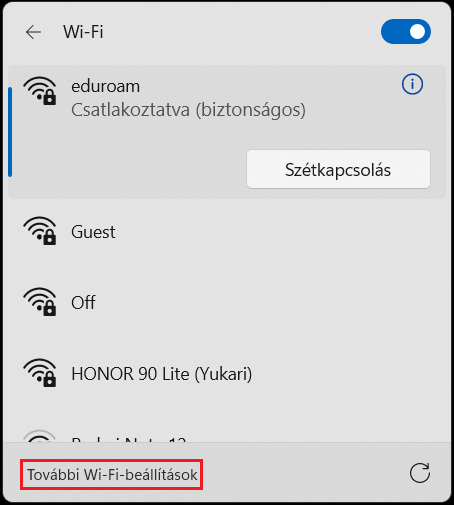
Task: Expand the empty area of eduroam card
Action: 127,160
